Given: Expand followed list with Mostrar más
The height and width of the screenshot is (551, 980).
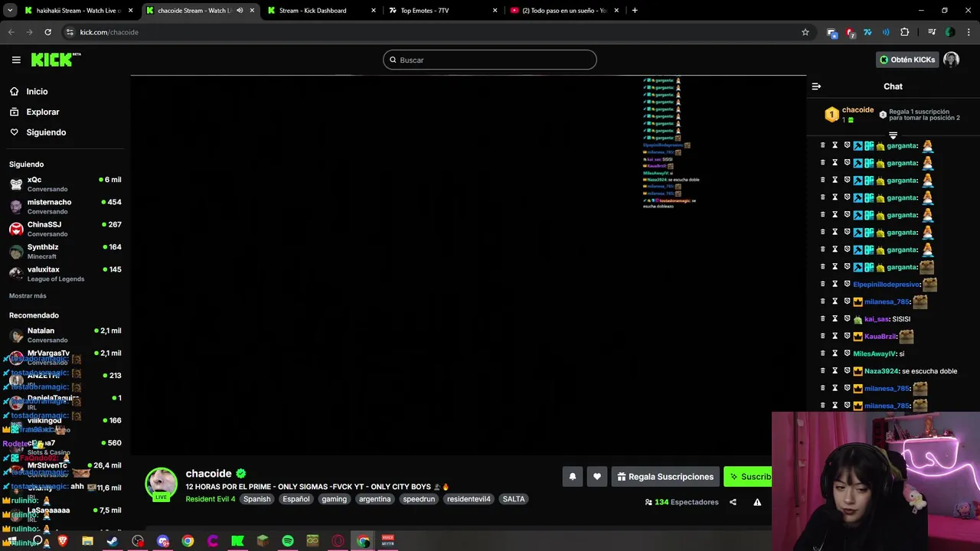Looking at the screenshot, I should click(28, 295).
